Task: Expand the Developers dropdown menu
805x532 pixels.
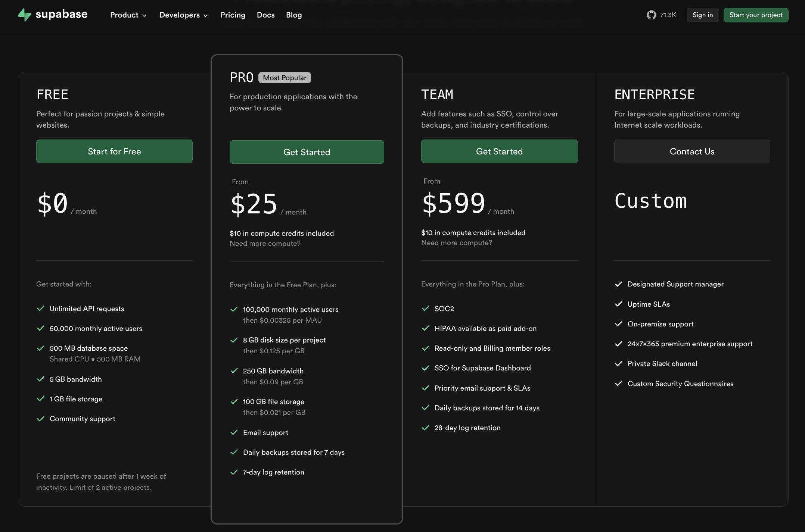Action: click(183, 15)
